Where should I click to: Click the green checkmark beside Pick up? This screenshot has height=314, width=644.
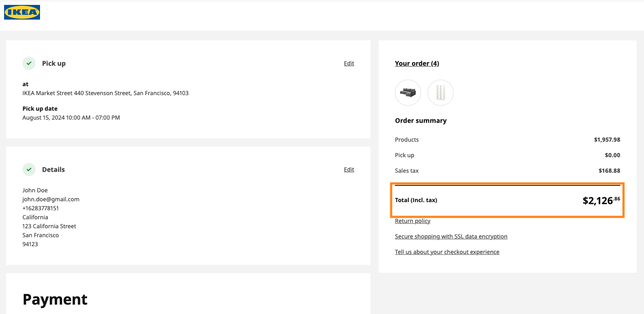coord(29,63)
